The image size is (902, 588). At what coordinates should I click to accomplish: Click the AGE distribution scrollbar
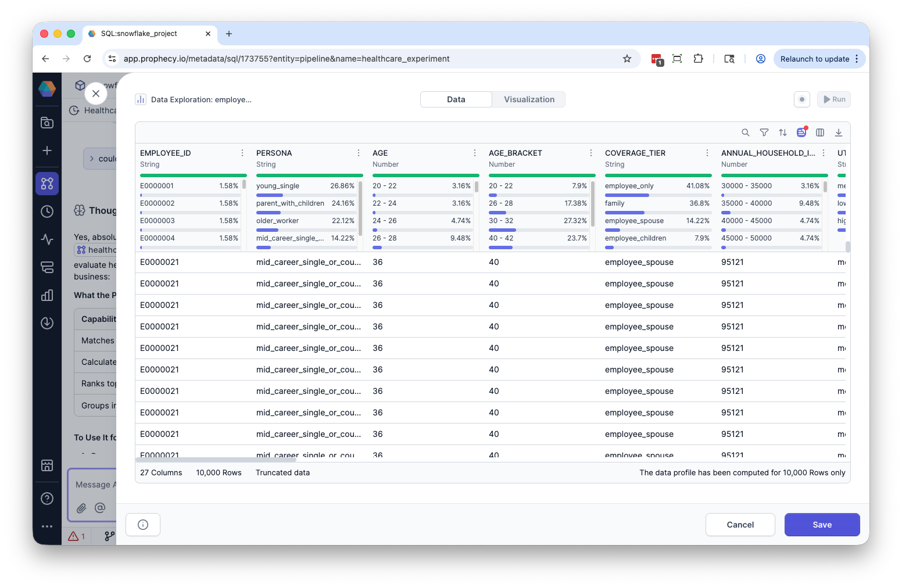coord(477,187)
